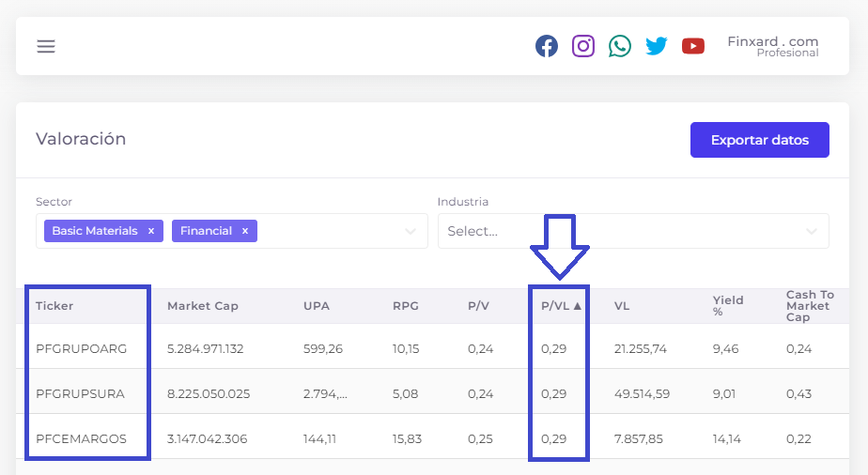Open the Instagram icon link
The height and width of the screenshot is (475, 868).
pos(583,46)
